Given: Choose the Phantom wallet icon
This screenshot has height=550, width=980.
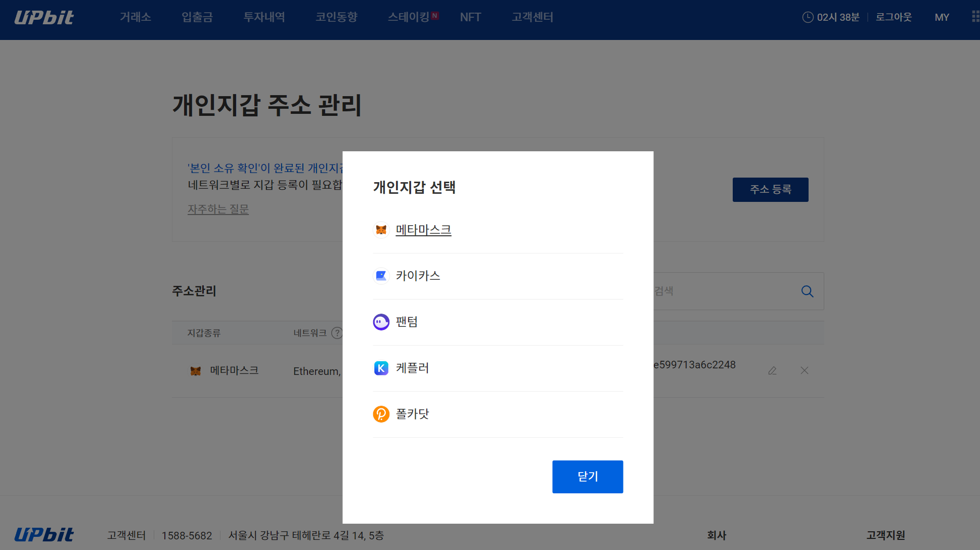Looking at the screenshot, I should tap(381, 322).
